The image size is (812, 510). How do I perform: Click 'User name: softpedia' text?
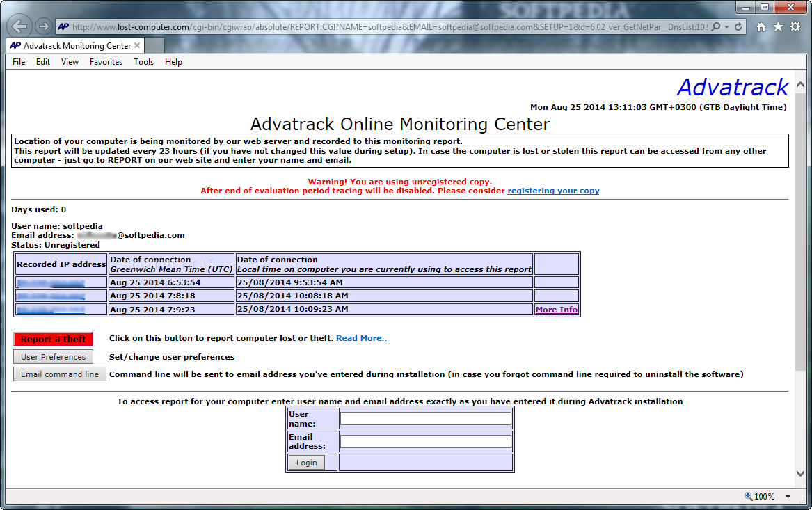(57, 226)
